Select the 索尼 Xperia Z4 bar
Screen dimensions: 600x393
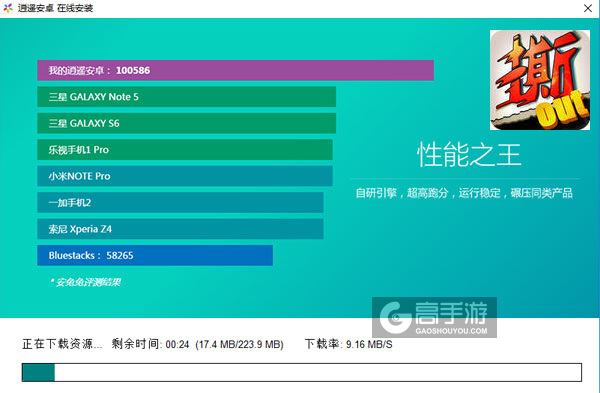click(180, 229)
